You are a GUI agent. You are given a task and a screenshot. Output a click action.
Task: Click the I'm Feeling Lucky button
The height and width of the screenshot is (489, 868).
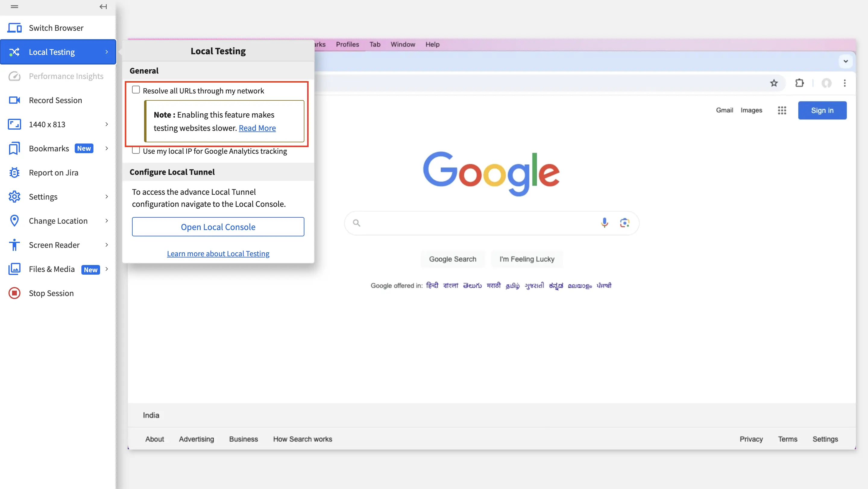point(527,259)
